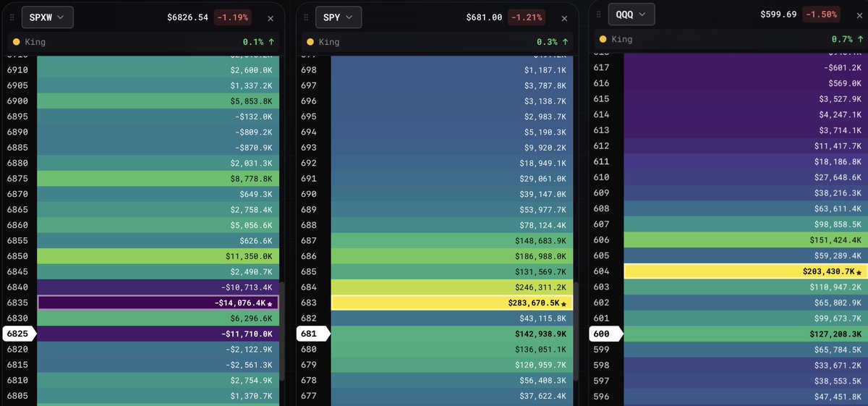The height and width of the screenshot is (406, 868).
Task: Click the 0.1% King change indicator
Action: tap(259, 42)
